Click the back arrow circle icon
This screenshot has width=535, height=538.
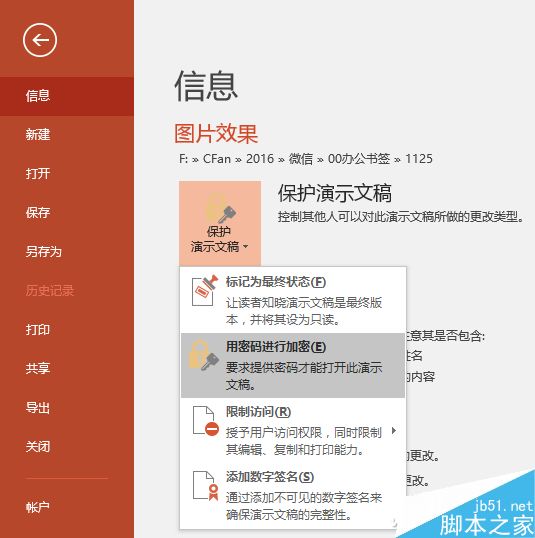[x=40, y=40]
